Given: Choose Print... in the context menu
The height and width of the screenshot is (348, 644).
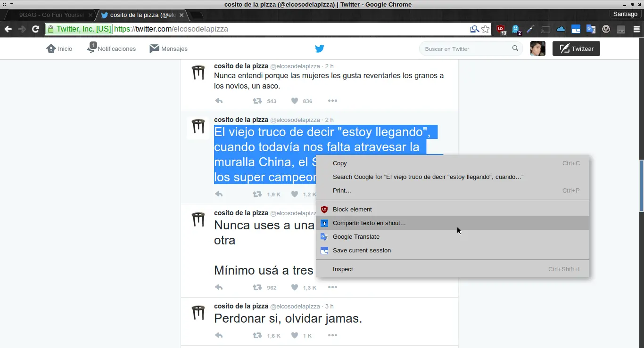Looking at the screenshot, I should (453, 191).
